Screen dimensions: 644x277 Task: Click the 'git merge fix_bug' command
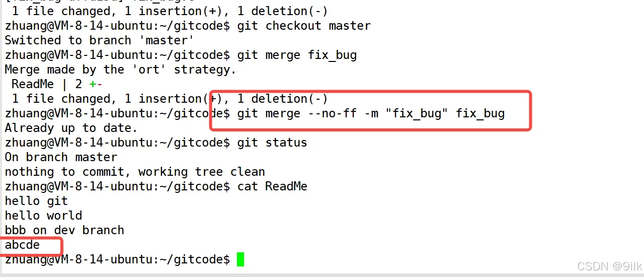click(x=297, y=55)
